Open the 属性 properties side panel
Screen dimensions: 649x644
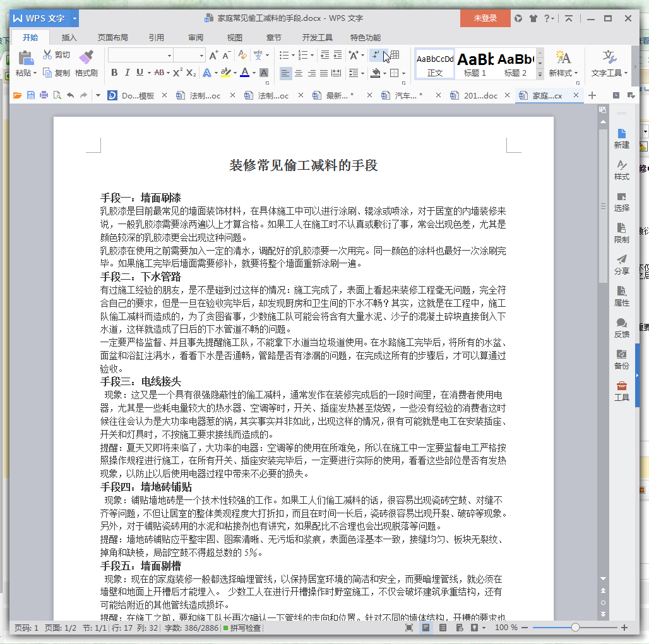point(622,297)
